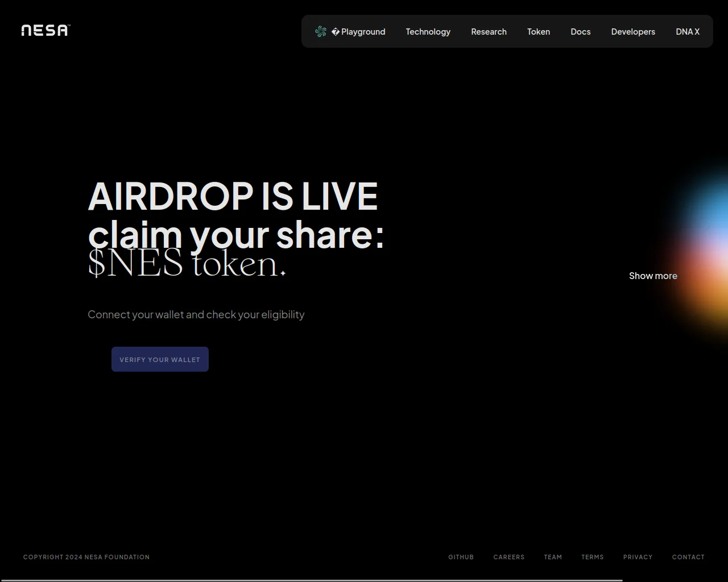This screenshot has width=728, height=582.
Task: Go to the Research page
Action: pyautogui.click(x=489, y=32)
